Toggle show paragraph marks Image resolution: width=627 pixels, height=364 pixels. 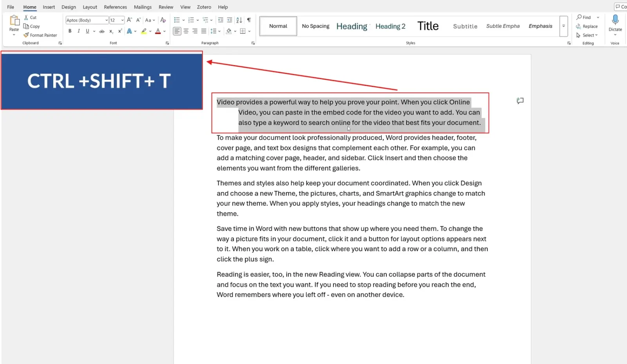pos(249,20)
